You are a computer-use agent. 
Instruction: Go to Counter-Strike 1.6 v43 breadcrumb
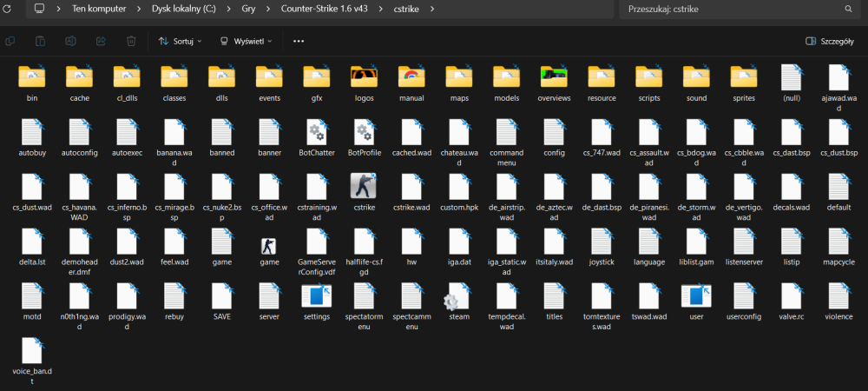click(324, 9)
